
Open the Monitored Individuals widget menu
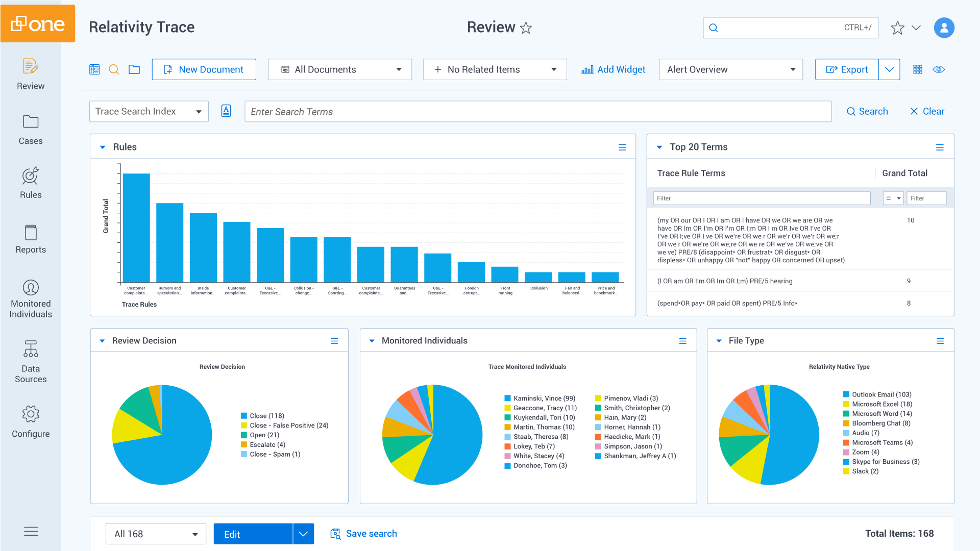[682, 341]
